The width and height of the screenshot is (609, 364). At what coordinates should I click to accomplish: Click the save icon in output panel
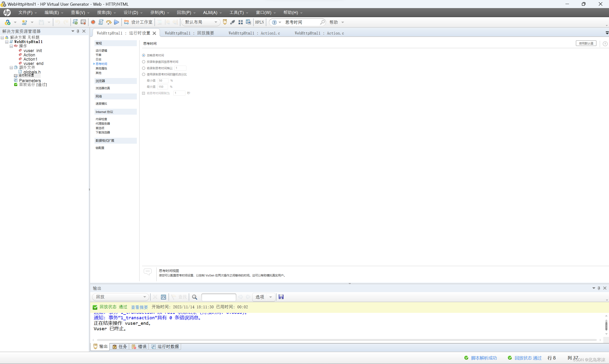pyautogui.click(x=281, y=297)
